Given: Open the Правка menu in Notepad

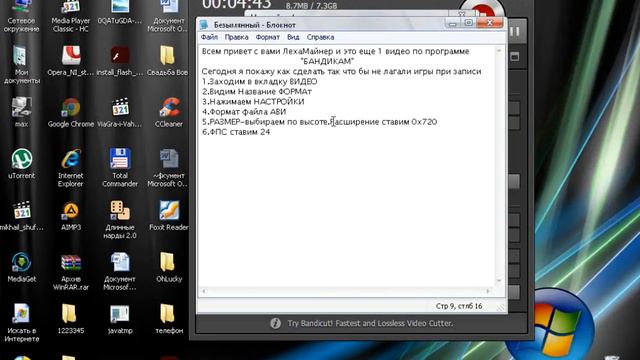Looking at the screenshot, I should tap(236, 37).
